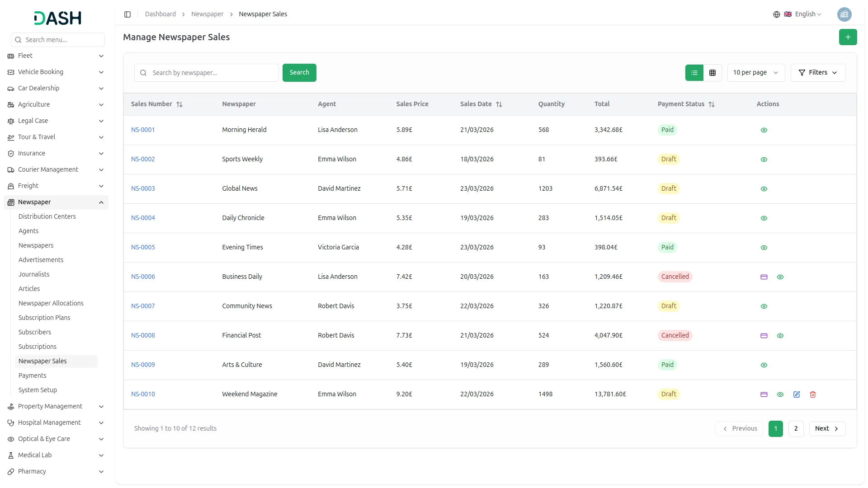Open Subscribers in Newspaper submenu
This screenshot has width=868, height=488.
pos(35,332)
